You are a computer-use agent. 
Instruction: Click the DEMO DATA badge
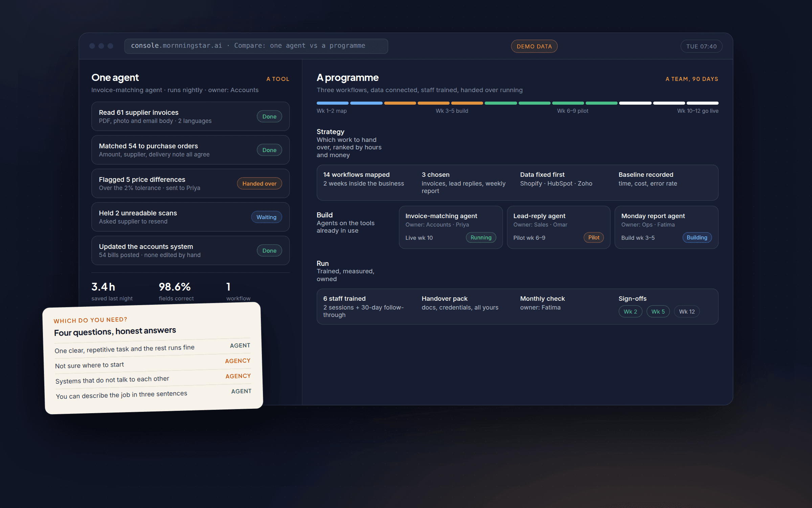[x=534, y=46]
